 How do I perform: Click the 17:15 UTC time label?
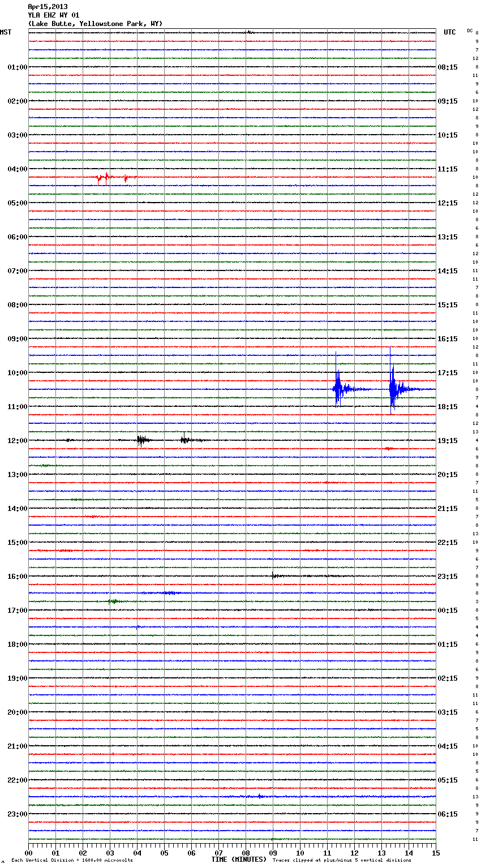[x=448, y=373]
